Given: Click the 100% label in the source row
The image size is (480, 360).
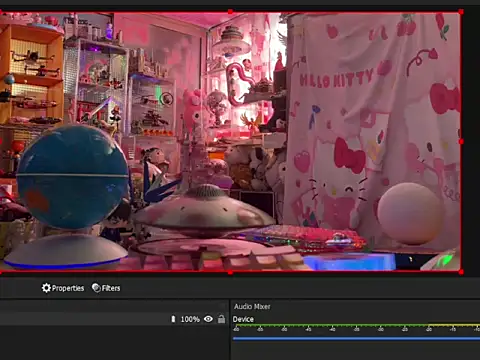Looking at the screenshot, I should (x=190, y=319).
